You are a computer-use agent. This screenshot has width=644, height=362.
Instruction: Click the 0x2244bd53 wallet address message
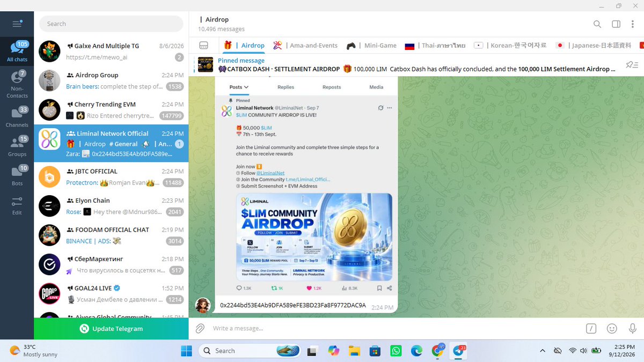(292, 305)
